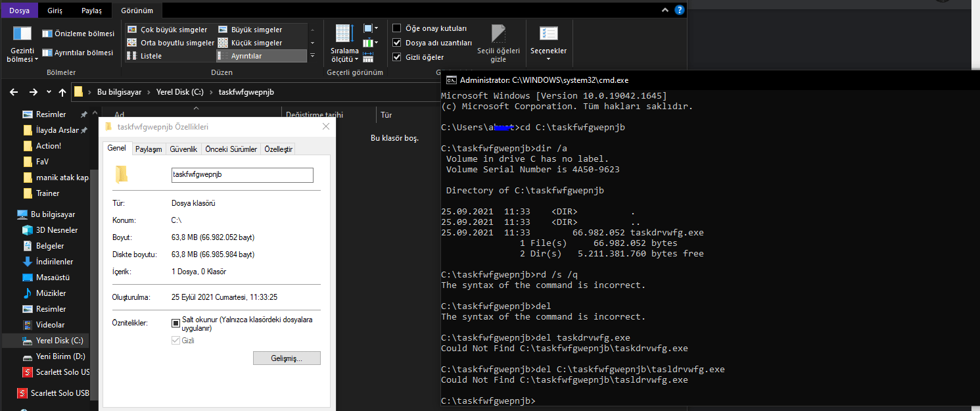Edit the folder name field taskfwfgwepnjb
980x411 pixels.
(x=243, y=175)
